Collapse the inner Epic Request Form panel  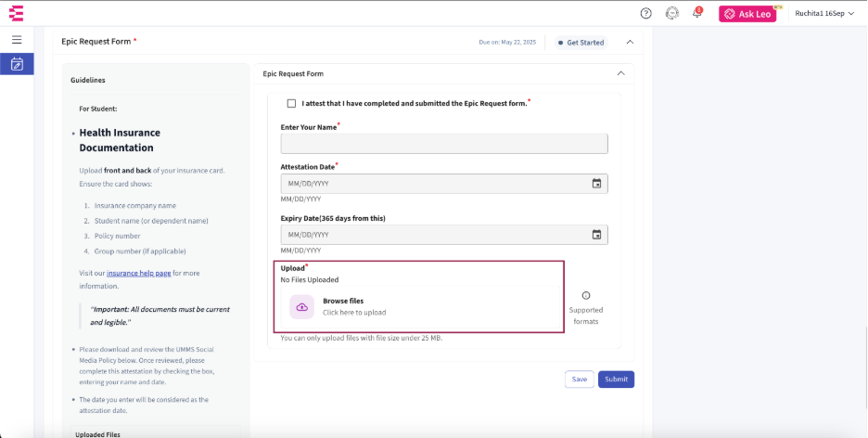620,73
